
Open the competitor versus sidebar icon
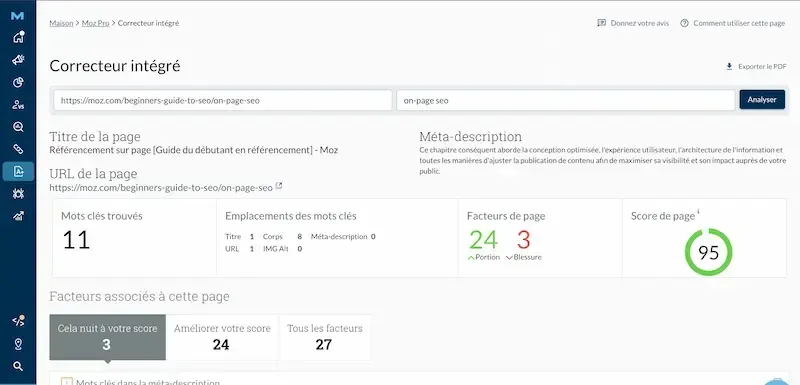click(x=18, y=105)
